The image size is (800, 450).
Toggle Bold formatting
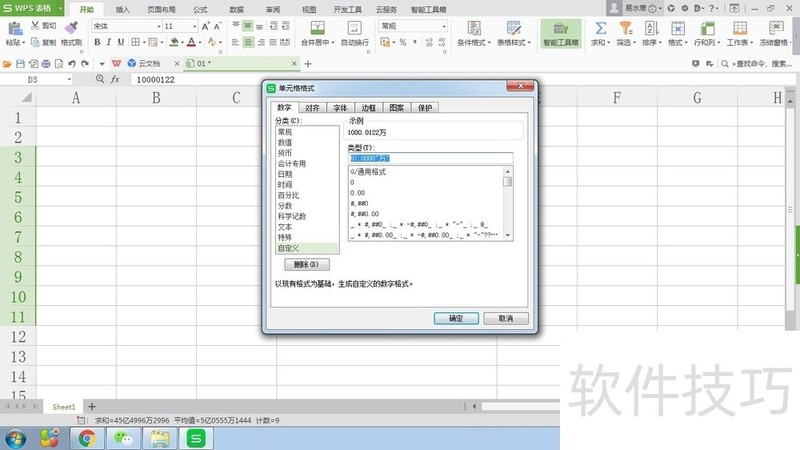click(97, 42)
